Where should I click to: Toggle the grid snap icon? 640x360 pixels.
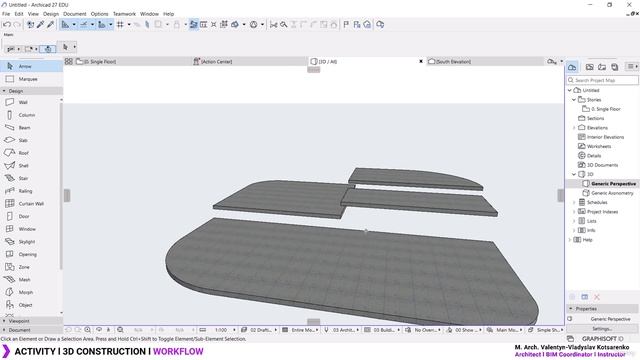tap(120, 24)
